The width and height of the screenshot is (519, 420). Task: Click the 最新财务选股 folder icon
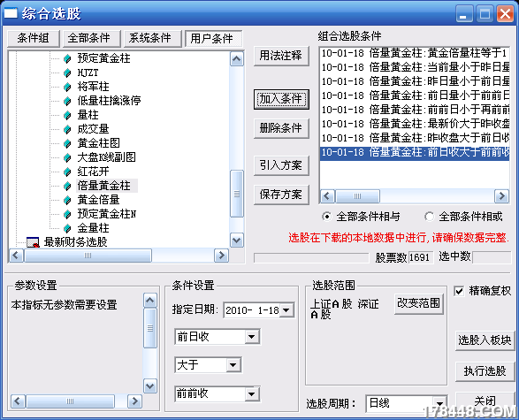(33, 242)
